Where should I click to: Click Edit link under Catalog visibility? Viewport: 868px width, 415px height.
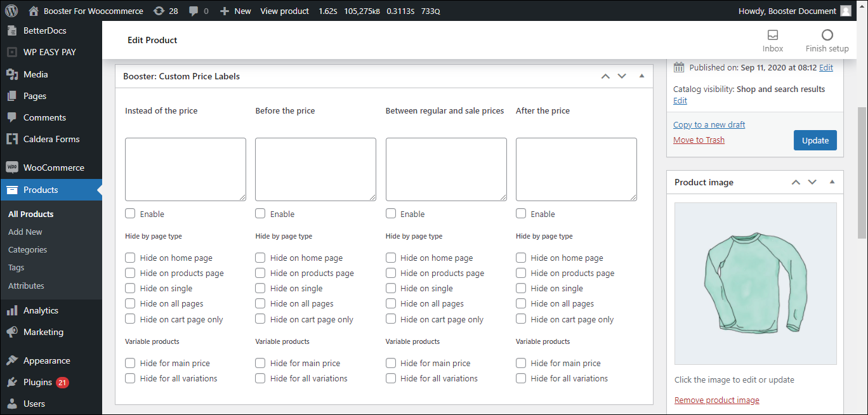tap(680, 100)
